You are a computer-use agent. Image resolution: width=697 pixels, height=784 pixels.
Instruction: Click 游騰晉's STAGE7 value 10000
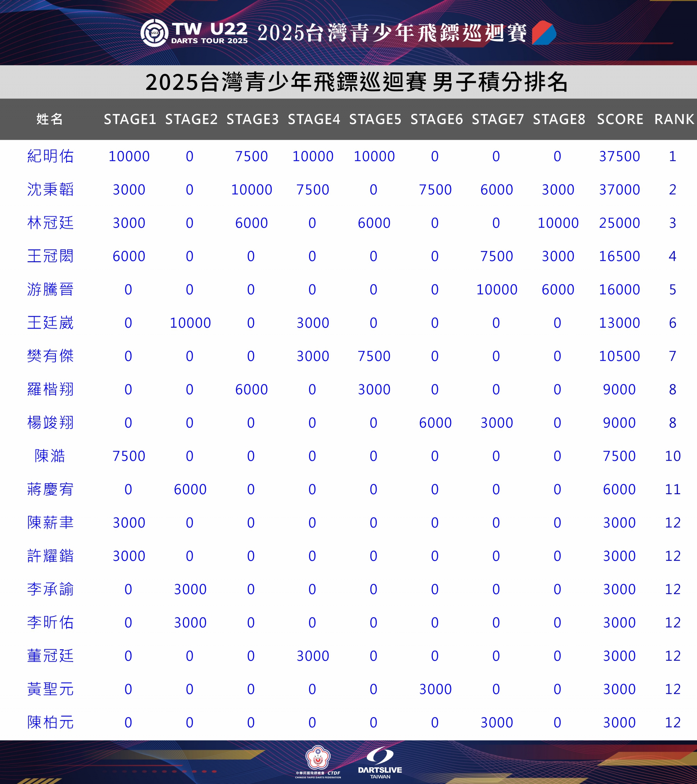[497, 289]
